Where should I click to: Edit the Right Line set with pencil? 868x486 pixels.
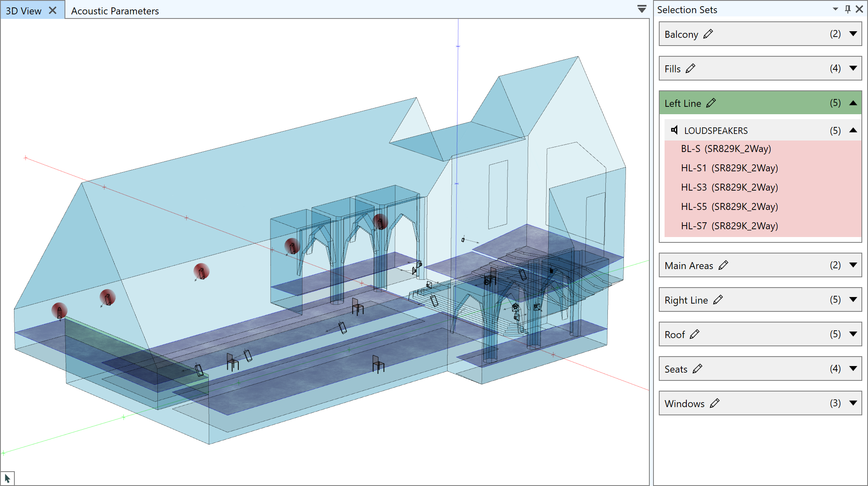click(718, 300)
